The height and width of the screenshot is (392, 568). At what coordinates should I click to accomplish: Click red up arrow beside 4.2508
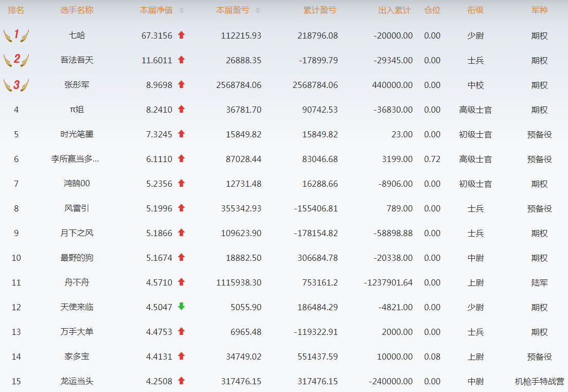182,381
